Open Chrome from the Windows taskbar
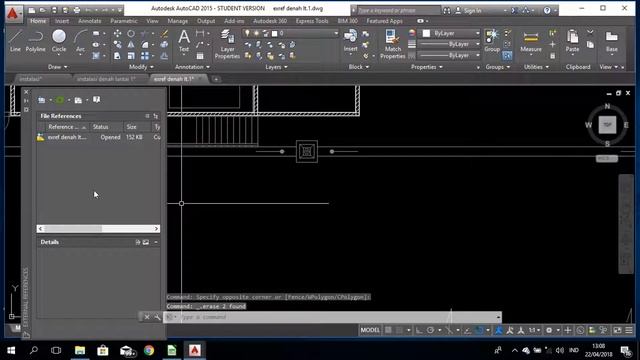This screenshot has width=640, height=360. point(149,350)
